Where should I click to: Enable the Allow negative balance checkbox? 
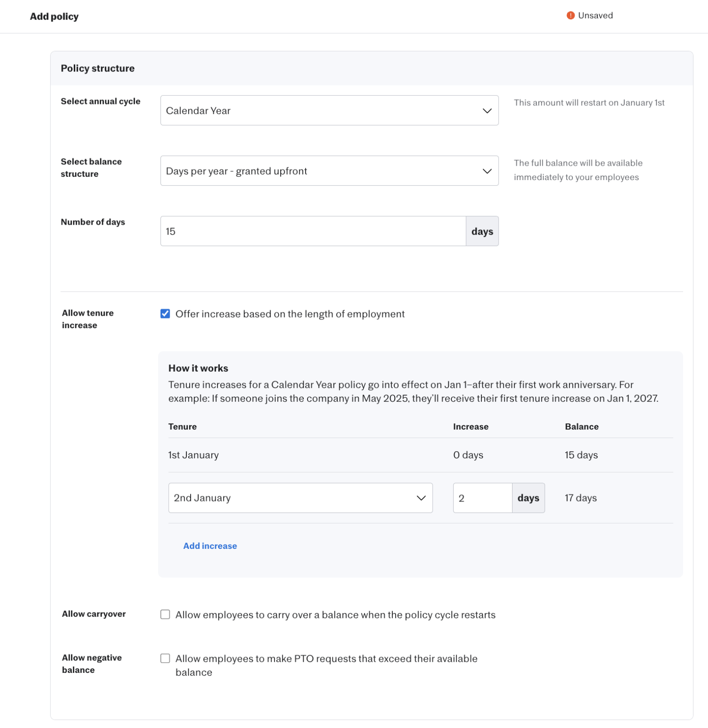point(165,659)
